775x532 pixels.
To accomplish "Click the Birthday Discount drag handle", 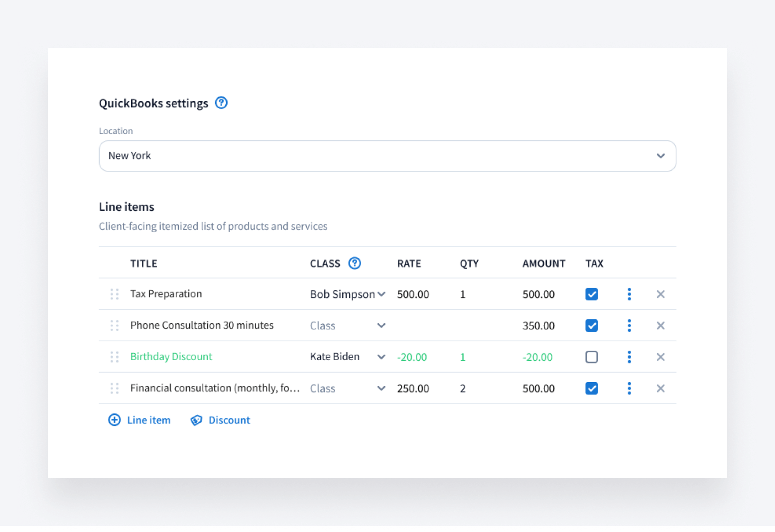I will 115,357.
